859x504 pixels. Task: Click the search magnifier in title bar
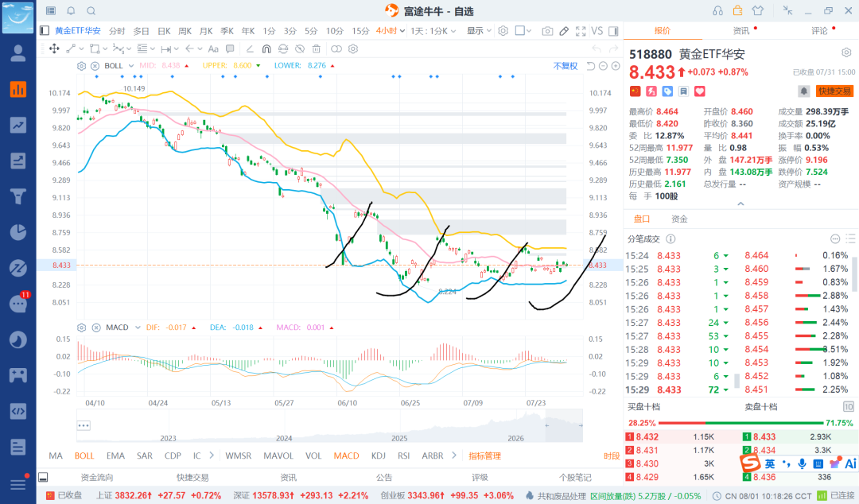91,10
